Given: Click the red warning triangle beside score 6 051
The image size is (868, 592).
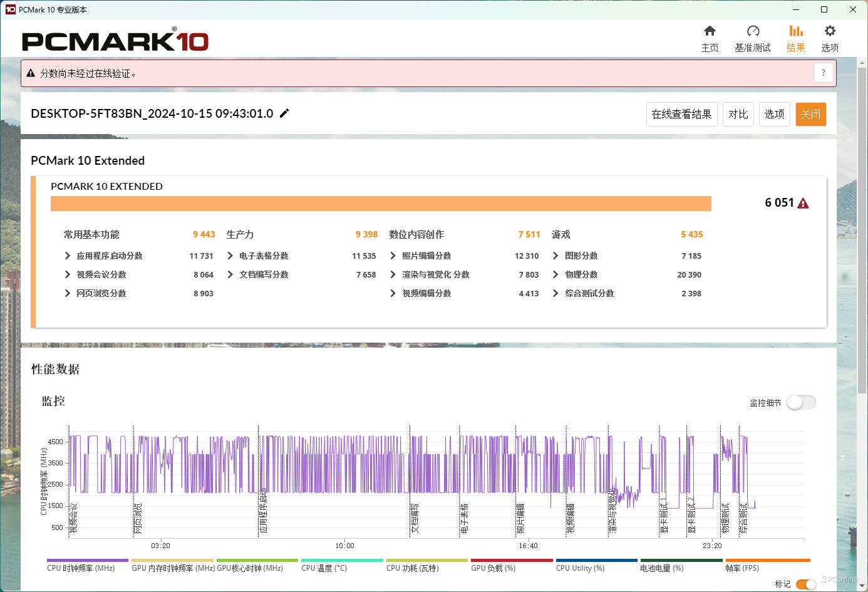Looking at the screenshot, I should [803, 203].
